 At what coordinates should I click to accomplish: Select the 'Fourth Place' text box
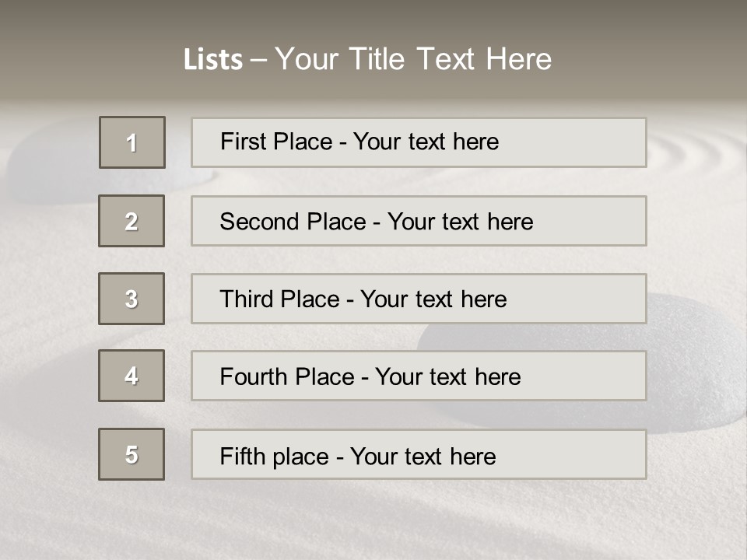(419, 376)
